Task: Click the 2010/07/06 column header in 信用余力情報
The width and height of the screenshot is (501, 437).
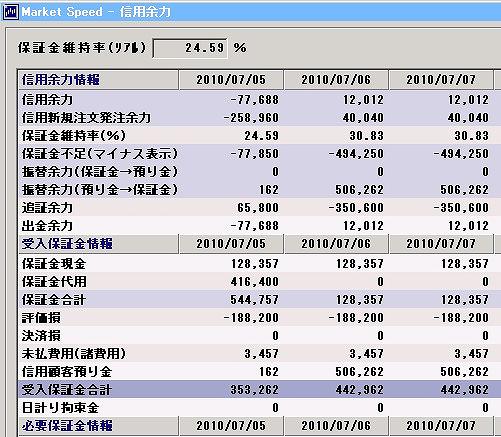Action: coord(336,80)
